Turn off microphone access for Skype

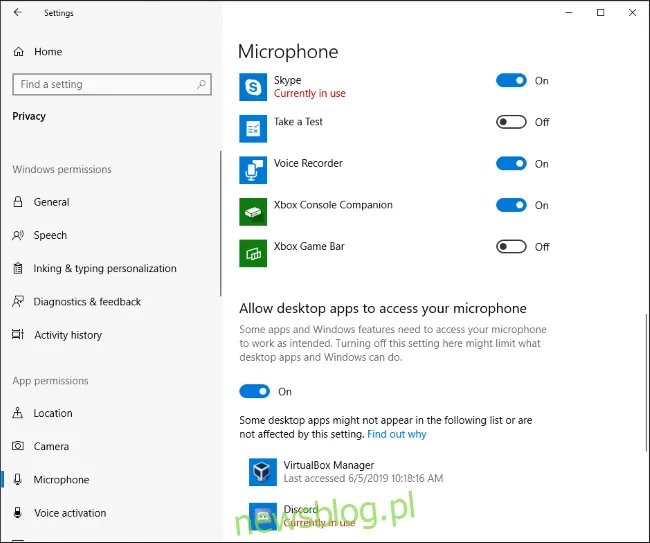[x=511, y=80]
